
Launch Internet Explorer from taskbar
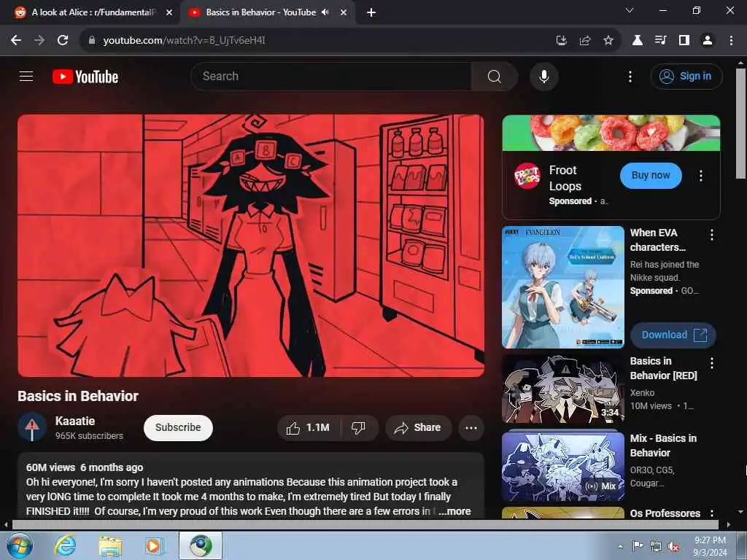pyautogui.click(x=64, y=545)
